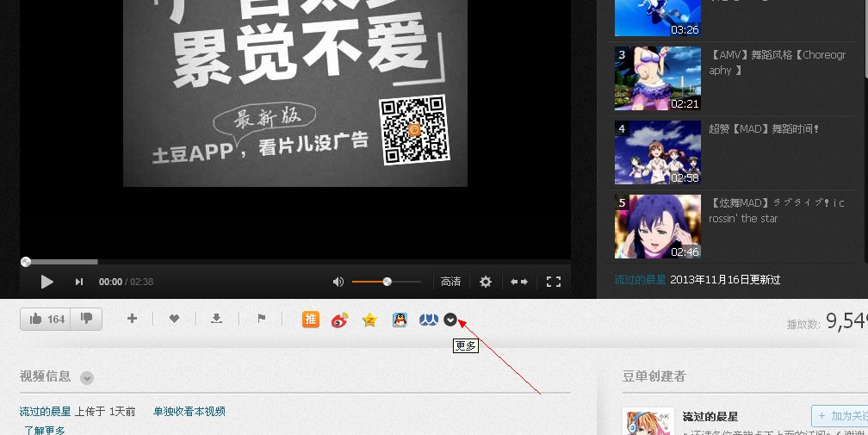Screen dimensions: 868x435
Task: Click 单独收看本视频 link
Action: coord(189,411)
